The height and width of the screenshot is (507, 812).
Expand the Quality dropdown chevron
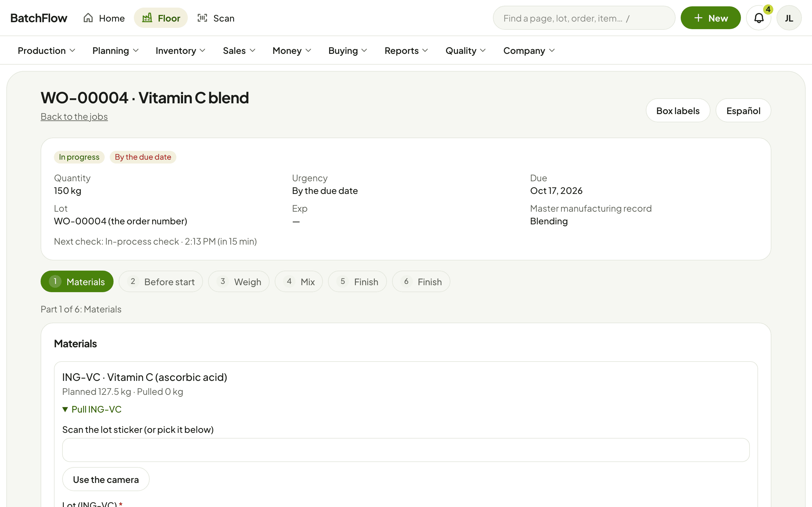(483, 51)
